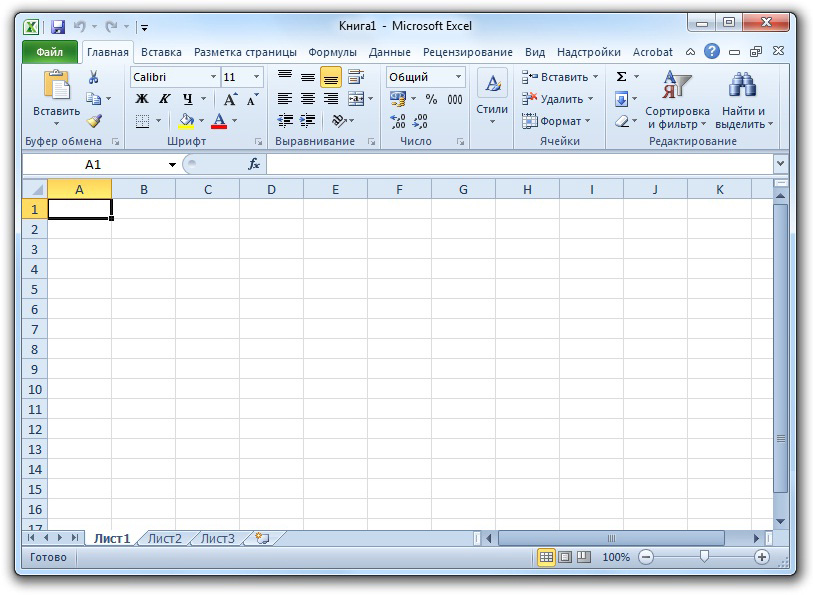The height and width of the screenshot is (595, 813).
Task: Click the AutoSum Σ icon
Action: (621, 75)
